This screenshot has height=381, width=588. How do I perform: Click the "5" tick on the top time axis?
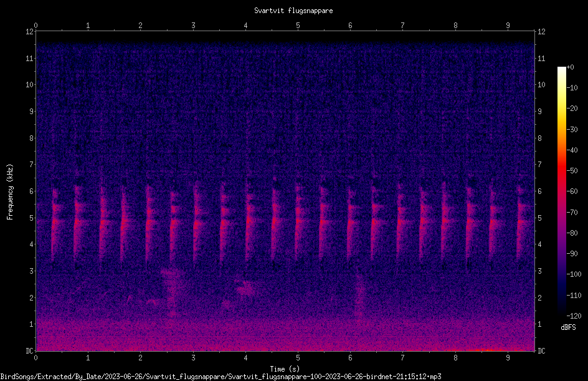tap(298, 26)
